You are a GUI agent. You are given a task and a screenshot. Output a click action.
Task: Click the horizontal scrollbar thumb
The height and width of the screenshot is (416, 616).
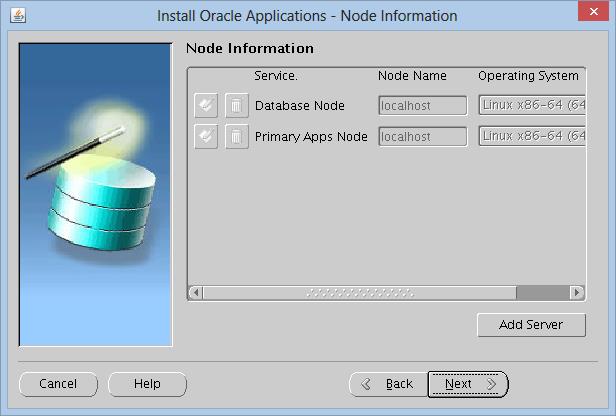[x=359, y=293]
